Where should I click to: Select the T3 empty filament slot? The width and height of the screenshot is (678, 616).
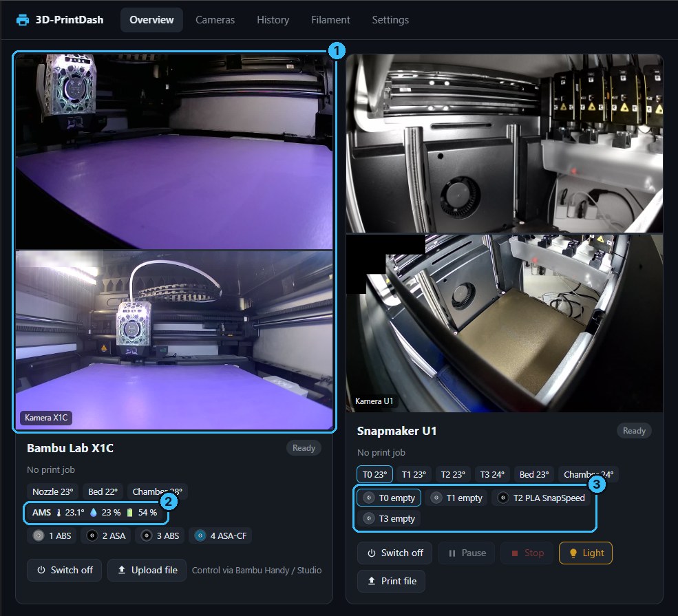(389, 518)
